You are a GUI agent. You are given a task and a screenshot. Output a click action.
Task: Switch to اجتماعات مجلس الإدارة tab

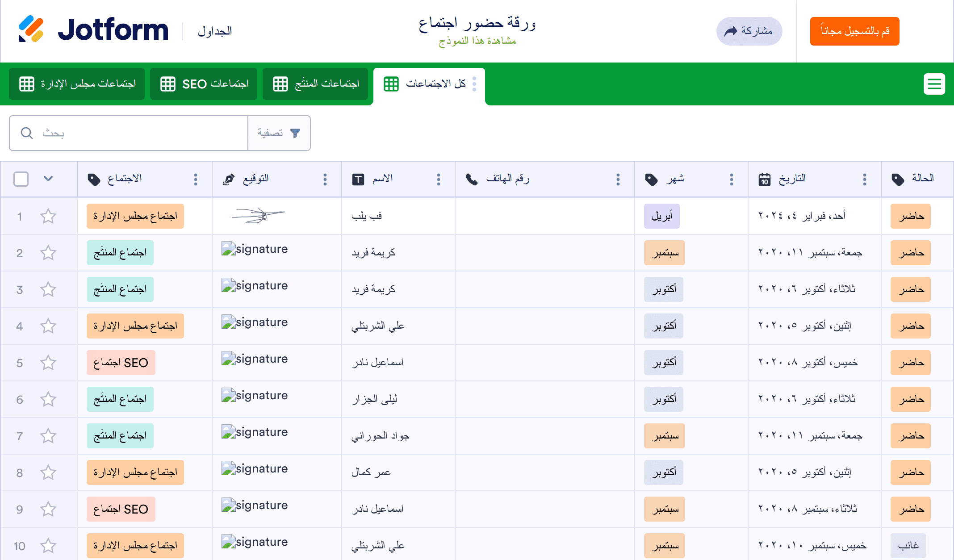tap(77, 84)
